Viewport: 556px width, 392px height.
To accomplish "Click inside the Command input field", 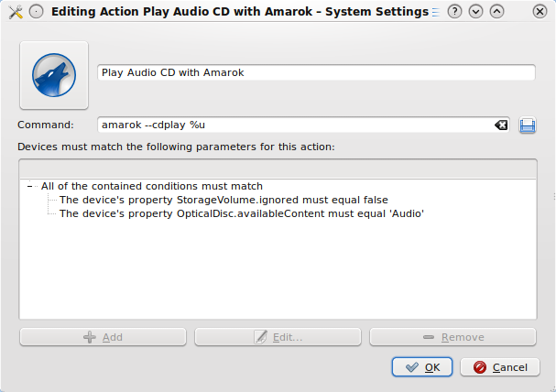I will pos(293,125).
